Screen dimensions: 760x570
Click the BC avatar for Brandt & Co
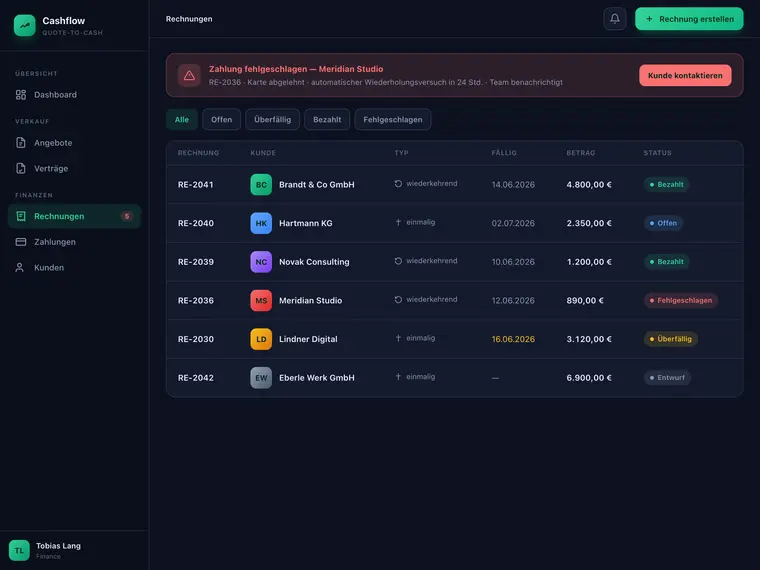pos(261,185)
